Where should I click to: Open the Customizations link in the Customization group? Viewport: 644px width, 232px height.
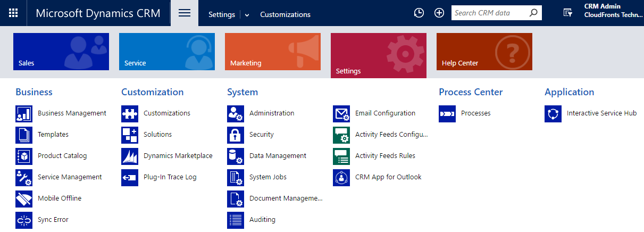(167, 113)
